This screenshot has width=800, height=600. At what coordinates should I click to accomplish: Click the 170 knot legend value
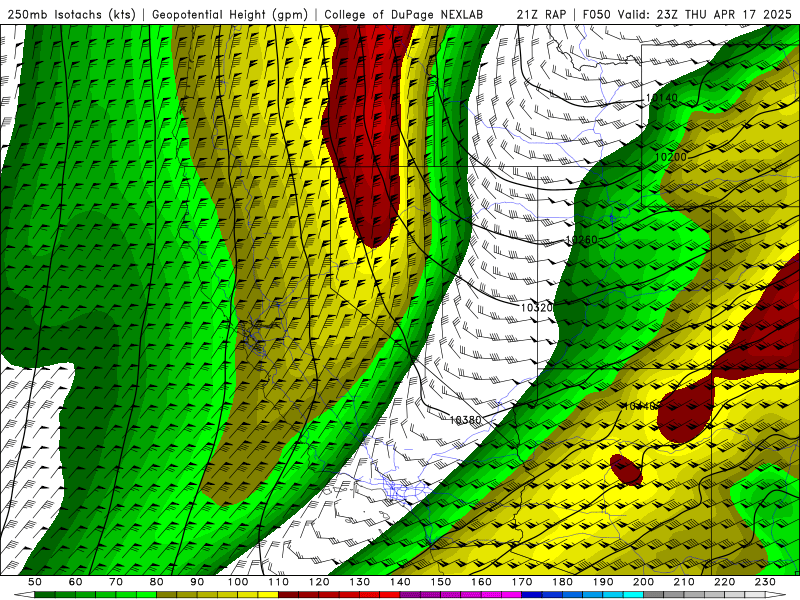[x=522, y=582]
